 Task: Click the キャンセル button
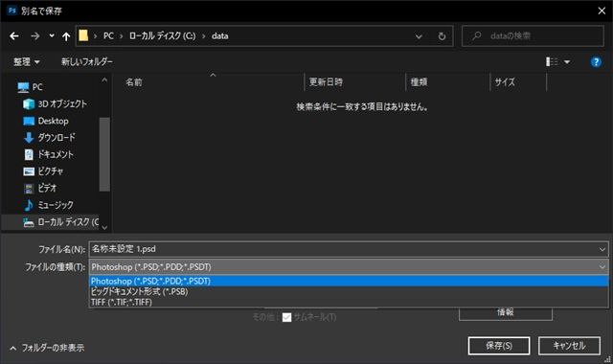coord(569,346)
